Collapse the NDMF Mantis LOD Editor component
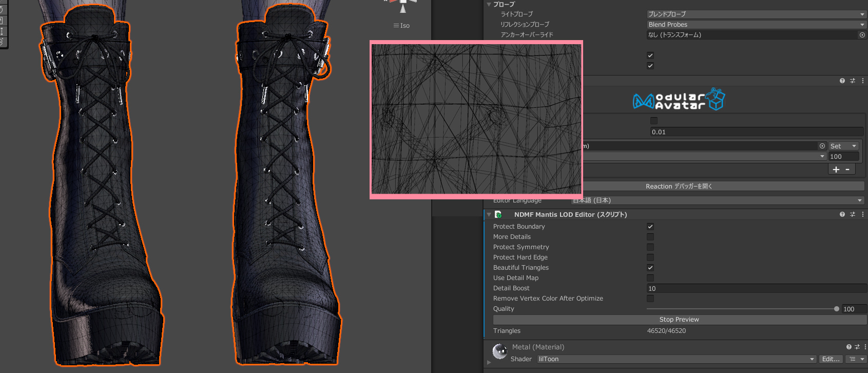The height and width of the screenshot is (373, 868). (489, 215)
